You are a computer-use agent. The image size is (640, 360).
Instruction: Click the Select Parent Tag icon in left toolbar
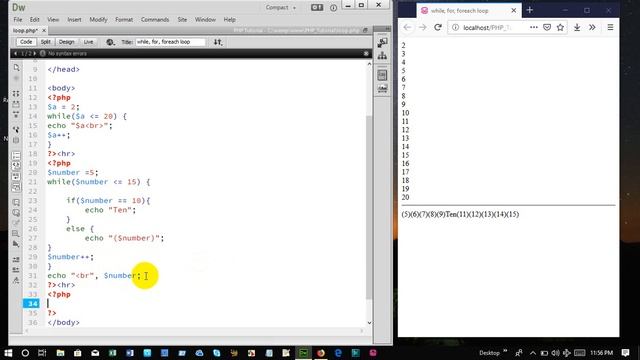tap(16, 129)
